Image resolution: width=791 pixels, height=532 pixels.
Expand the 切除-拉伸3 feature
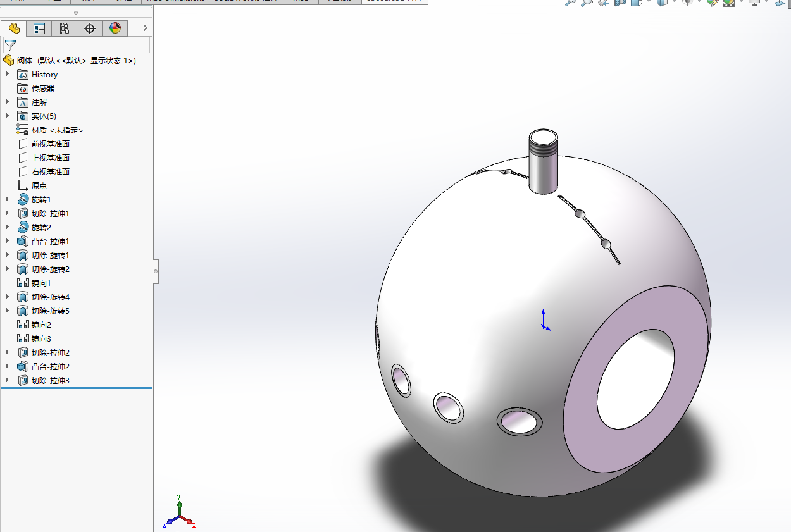coord(8,381)
